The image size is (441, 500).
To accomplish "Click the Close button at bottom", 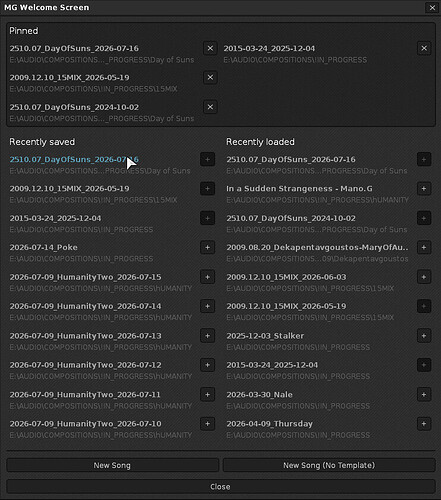I will click(220, 487).
